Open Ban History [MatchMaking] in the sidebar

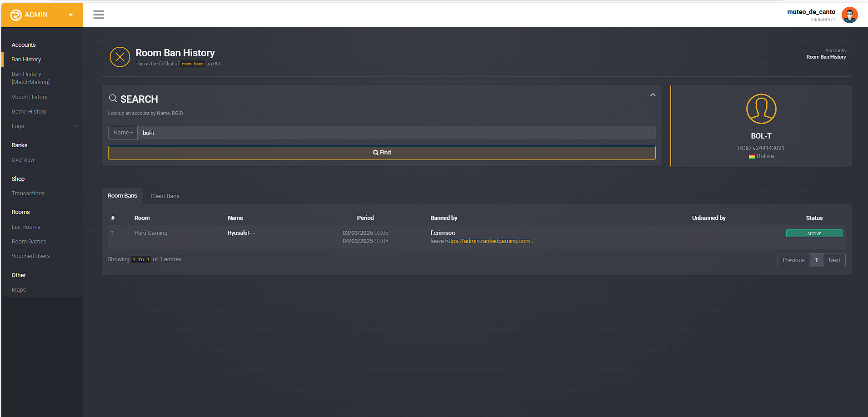(30, 78)
